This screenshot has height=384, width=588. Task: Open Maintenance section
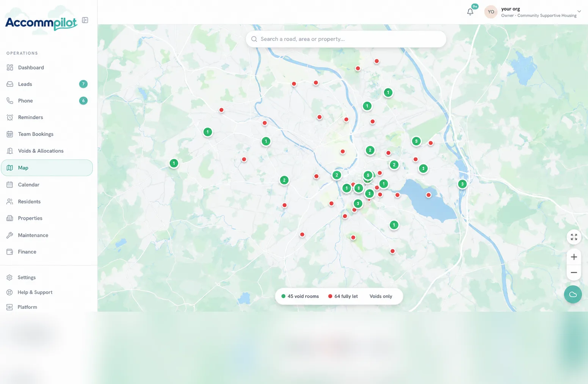point(47,235)
